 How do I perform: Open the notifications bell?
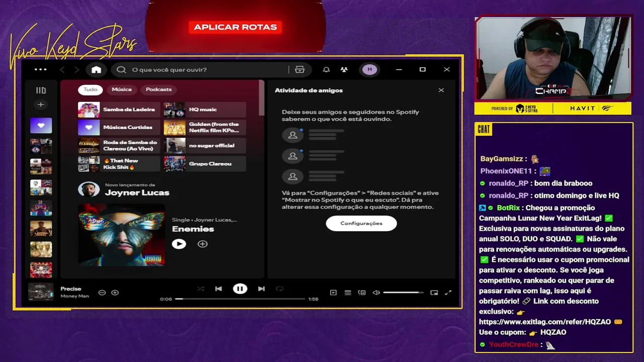326,69
